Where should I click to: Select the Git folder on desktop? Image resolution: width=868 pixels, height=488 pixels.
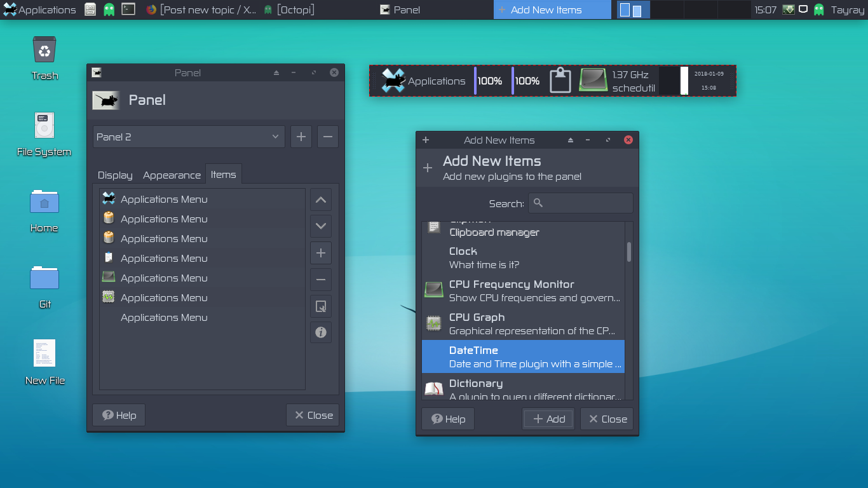tap(44, 287)
